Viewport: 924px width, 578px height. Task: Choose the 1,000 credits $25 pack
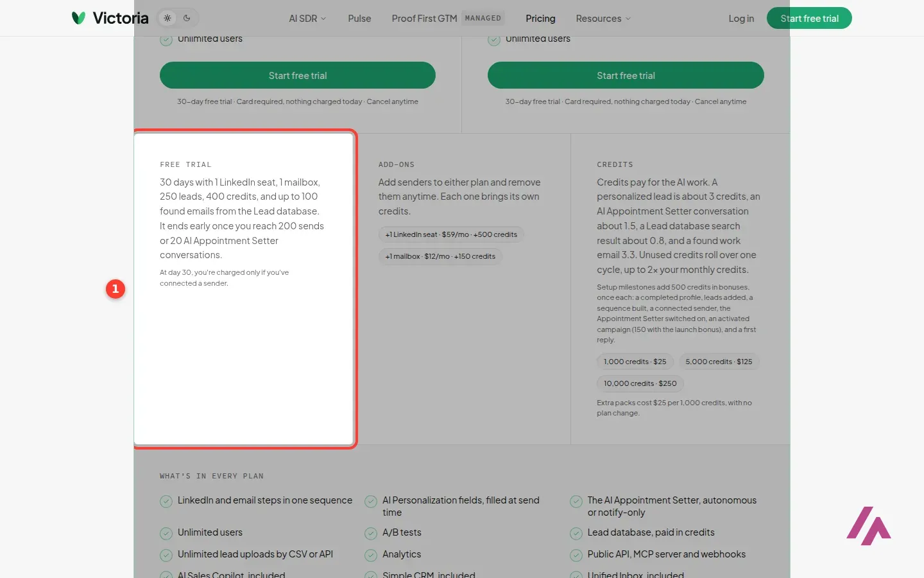coord(635,362)
